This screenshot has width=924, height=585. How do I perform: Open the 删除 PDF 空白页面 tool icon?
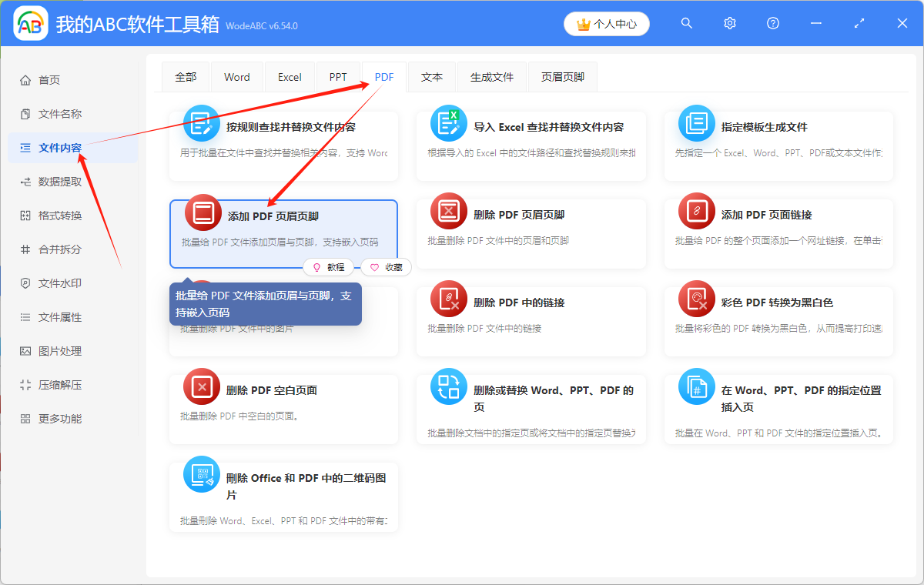pyautogui.click(x=202, y=386)
